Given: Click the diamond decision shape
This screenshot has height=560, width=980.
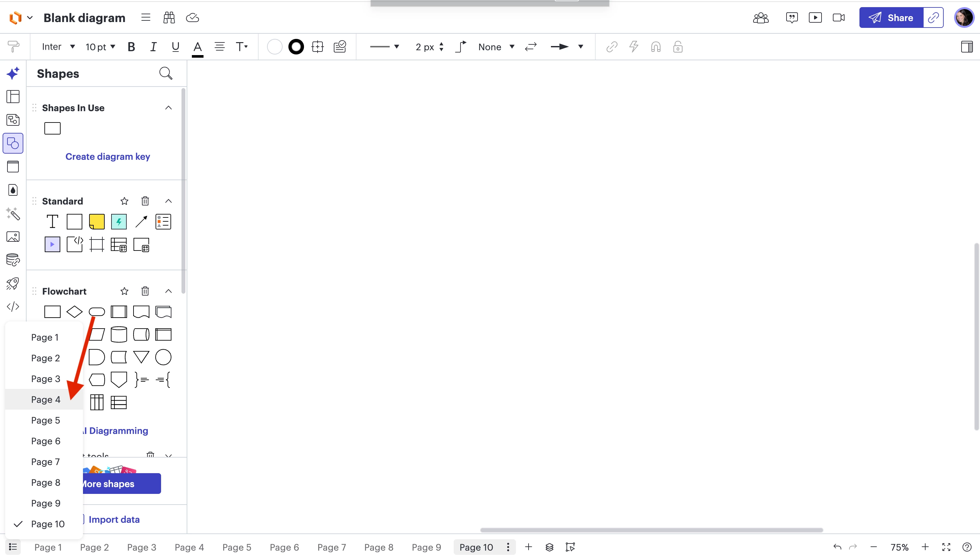Looking at the screenshot, I should 74,311.
